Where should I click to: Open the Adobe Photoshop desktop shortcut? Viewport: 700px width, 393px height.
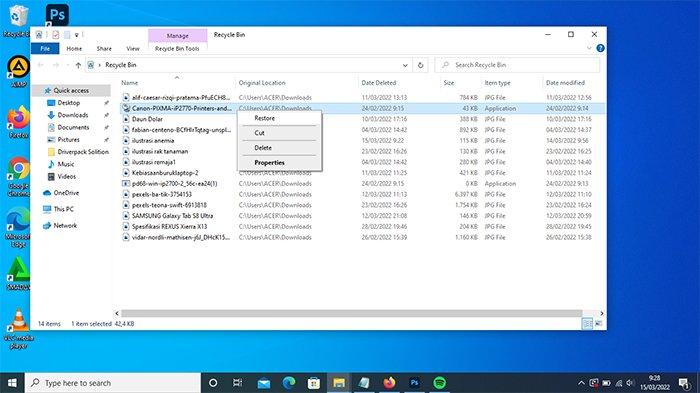[x=57, y=15]
